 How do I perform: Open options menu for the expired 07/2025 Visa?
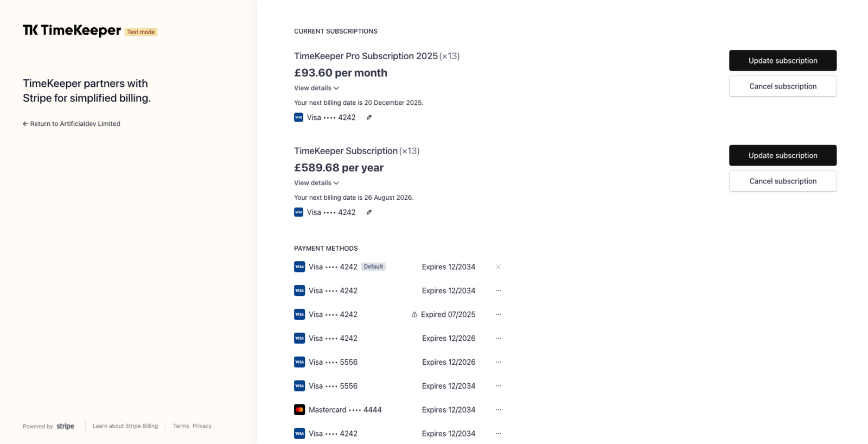(x=498, y=314)
